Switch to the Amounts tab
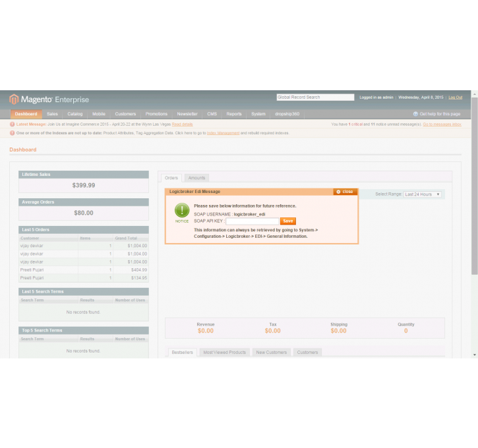Screen dimensions: 478x448 (196, 178)
